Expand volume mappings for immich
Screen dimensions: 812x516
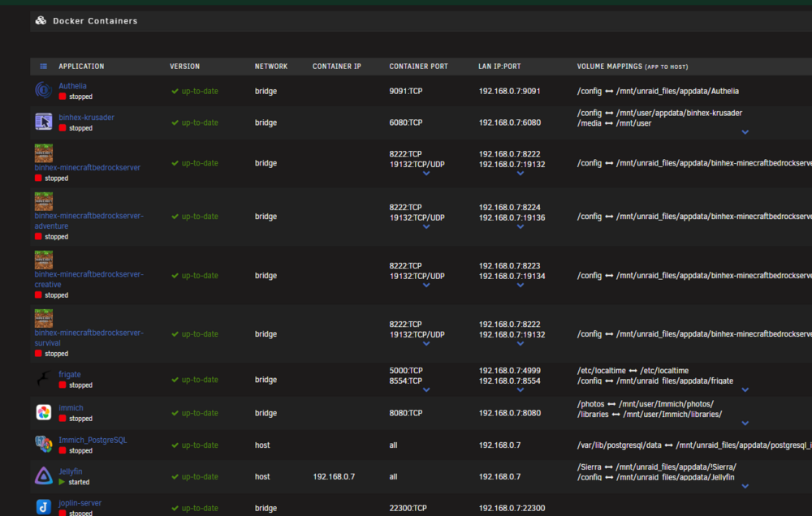(x=745, y=424)
